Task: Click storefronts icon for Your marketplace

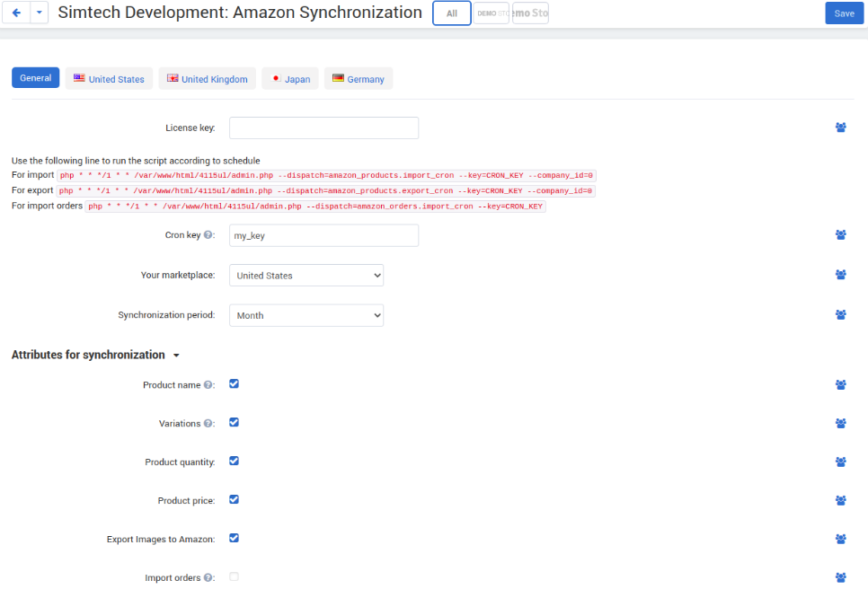Action: pyautogui.click(x=840, y=275)
